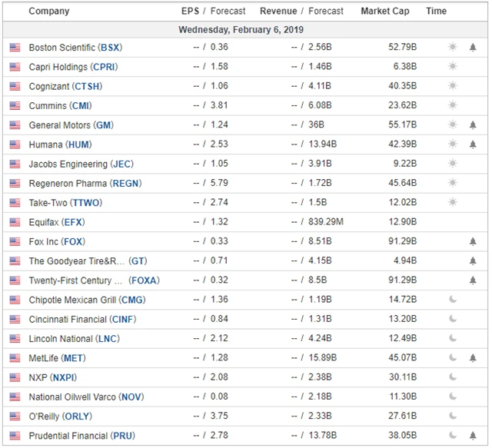Open the Cognizant (CTSH) link

click(x=65, y=86)
